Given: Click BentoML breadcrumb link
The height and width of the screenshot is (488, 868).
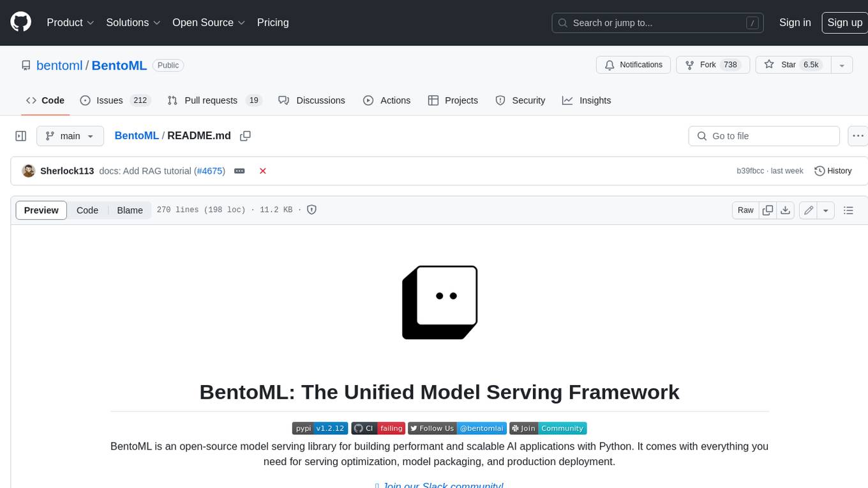Looking at the screenshot, I should pos(137,136).
